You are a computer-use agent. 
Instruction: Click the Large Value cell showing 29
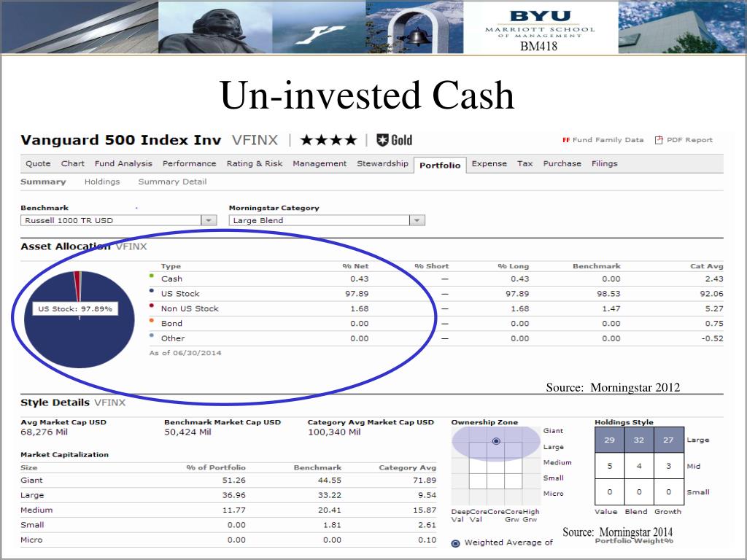click(x=609, y=440)
